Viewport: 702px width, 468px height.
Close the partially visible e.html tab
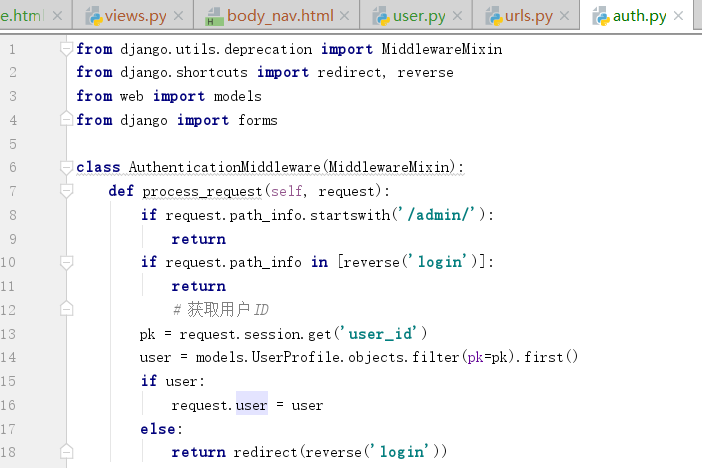pyautogui.click(x=57, y=16)
